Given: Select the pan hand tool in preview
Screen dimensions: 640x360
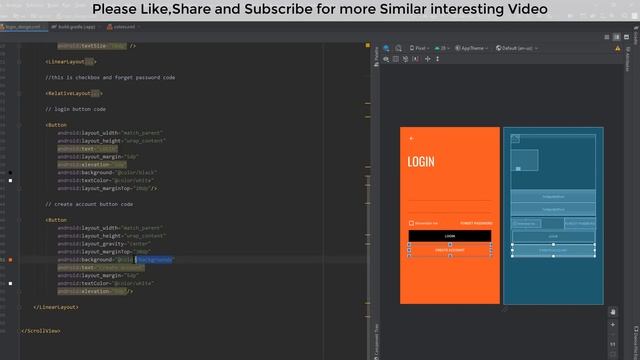Looking at the screenshot, I should (613, 312).
